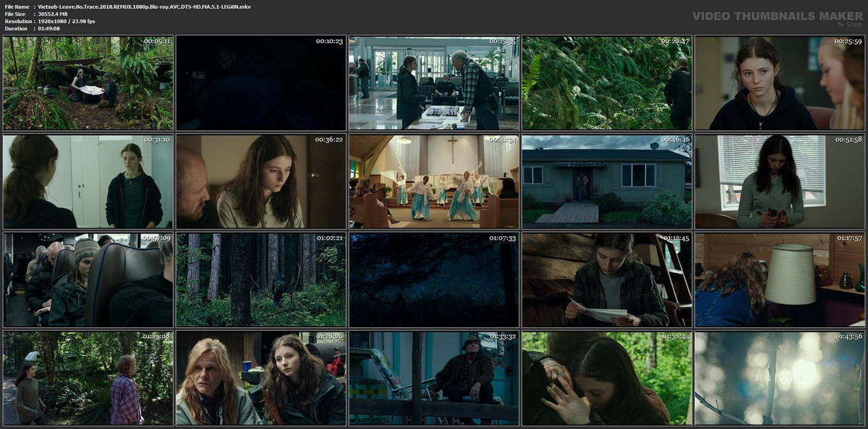Open the thumbnail stamped 01:23:08
The width and height of the screenshot is (868, 429).
[x=88, y=378]
